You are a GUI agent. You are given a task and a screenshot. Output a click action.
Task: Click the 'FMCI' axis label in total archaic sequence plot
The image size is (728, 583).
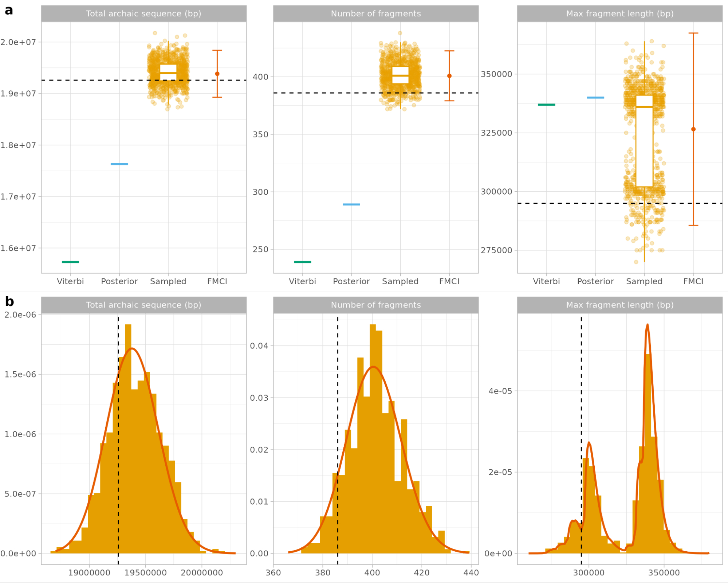pos(217,281)
